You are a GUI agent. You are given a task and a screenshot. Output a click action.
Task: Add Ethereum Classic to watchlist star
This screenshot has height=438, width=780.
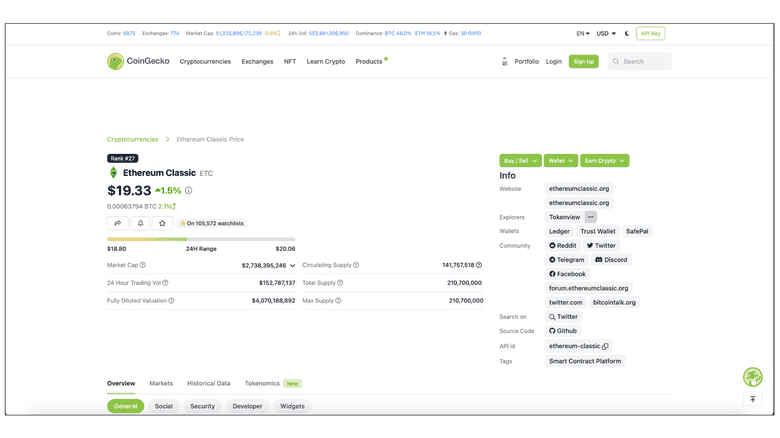click(162, 223)
